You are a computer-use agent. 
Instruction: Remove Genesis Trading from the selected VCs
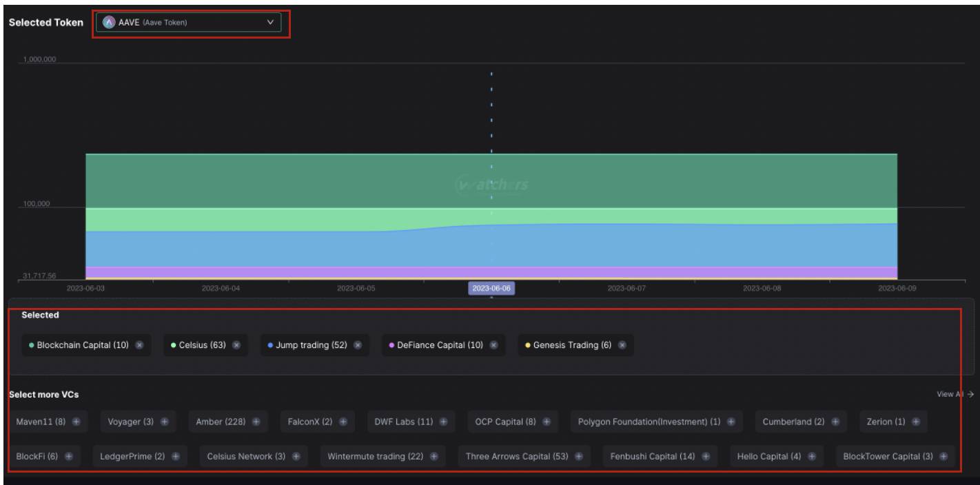(622, 346)
